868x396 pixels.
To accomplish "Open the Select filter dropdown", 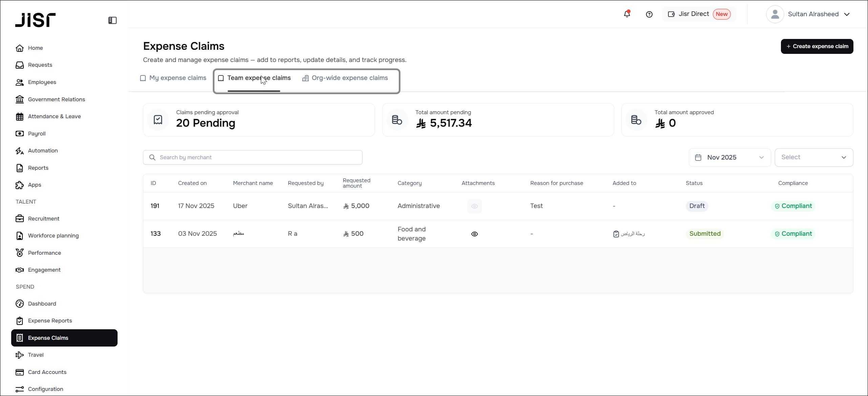I will coord(813,157).
